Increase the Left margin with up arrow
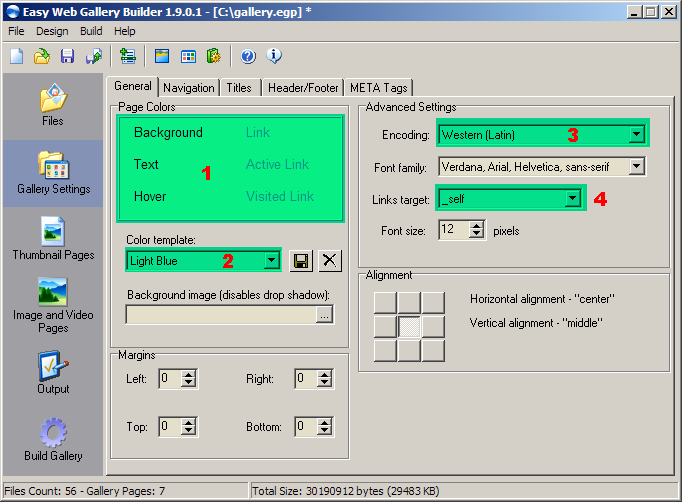This screenshot has width=682, height=502. (x=188, y=374)
